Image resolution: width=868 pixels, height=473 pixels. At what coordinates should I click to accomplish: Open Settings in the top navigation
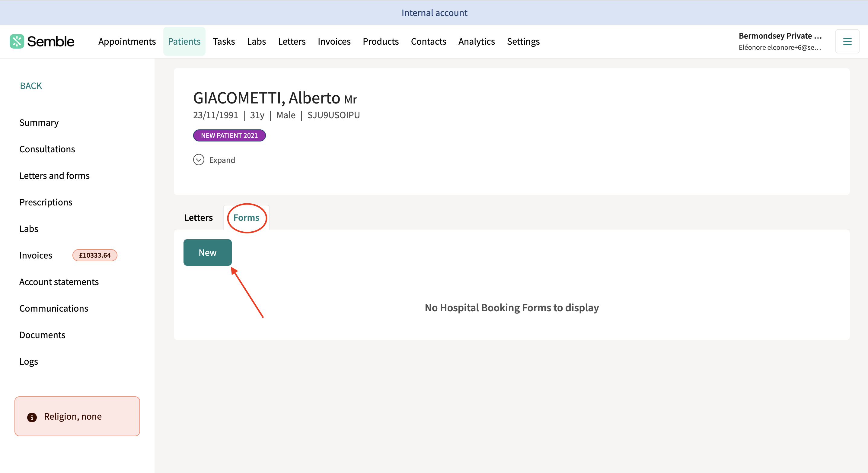point(523,41)
